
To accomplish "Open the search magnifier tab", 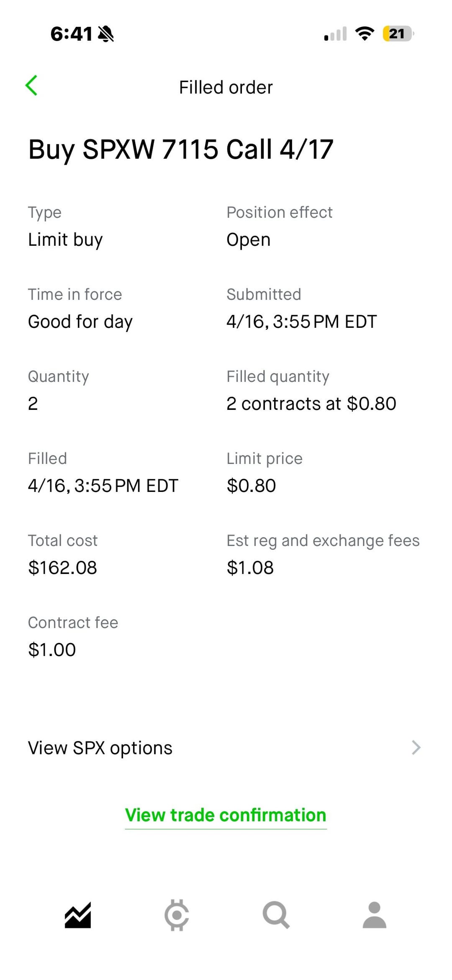I will pos(276,915).
